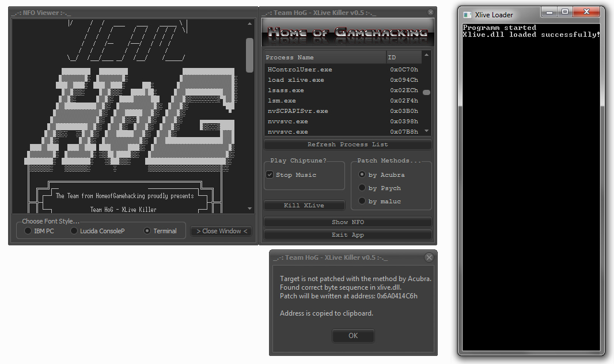614x364 pixels.
Task: Click NFO Viewer scroll up arrow
Action: [250, 24]
